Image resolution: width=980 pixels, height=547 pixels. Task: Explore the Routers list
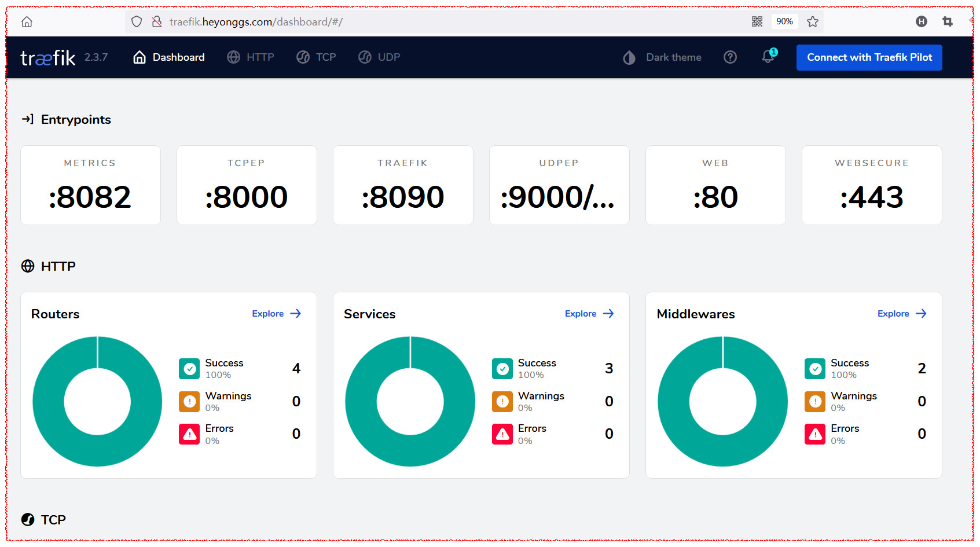(277, 314)
